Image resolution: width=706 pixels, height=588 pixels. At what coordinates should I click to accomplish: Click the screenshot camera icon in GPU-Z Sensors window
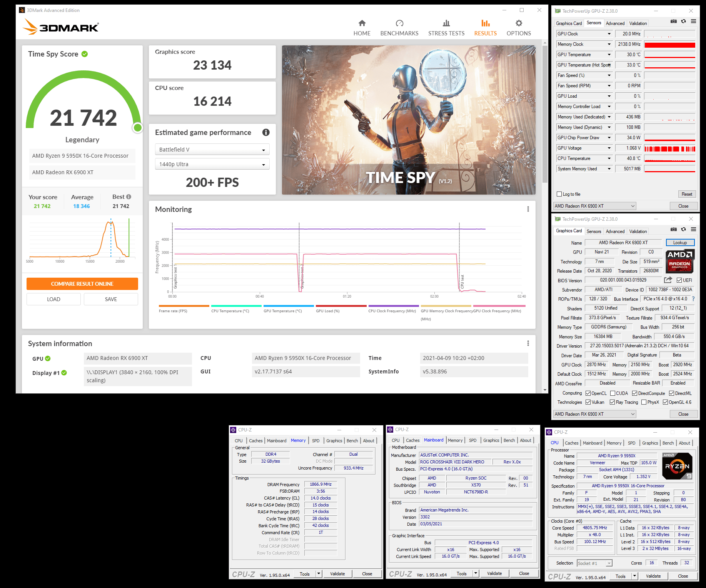coord(674,22)
